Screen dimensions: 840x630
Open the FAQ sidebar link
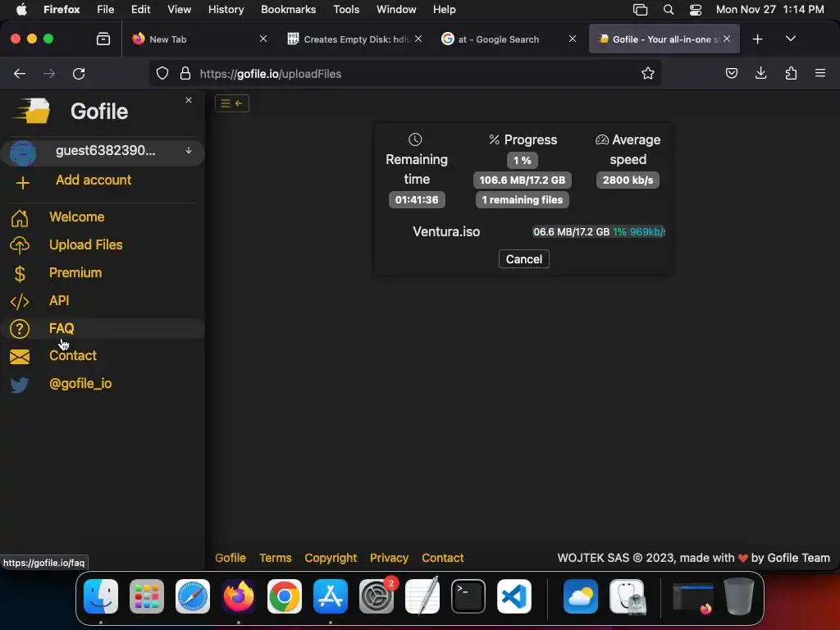62,328
